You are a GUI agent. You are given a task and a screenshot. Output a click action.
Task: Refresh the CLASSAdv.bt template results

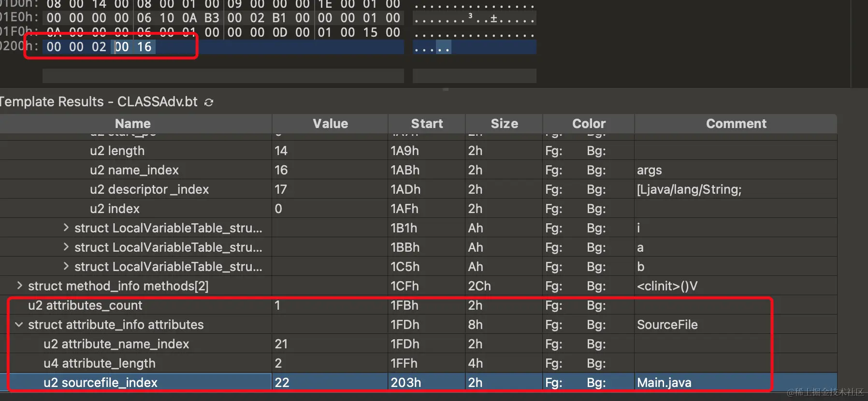209,102
